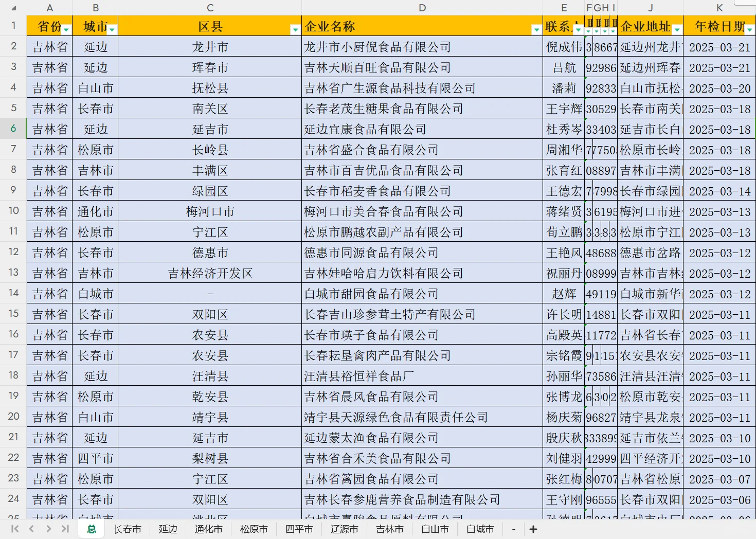This screenshot has width=756, height=539.
Task: Select row 20 by its row number
Action: (x=13, y=417)
